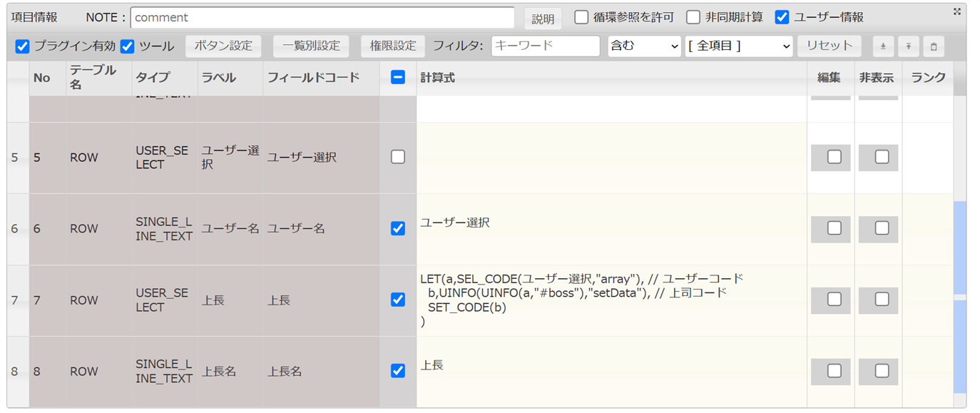Check the 非表示 box for row 5
Image resolution: width=980 pixels, height=413 pixels.
[x=882, y=157]
